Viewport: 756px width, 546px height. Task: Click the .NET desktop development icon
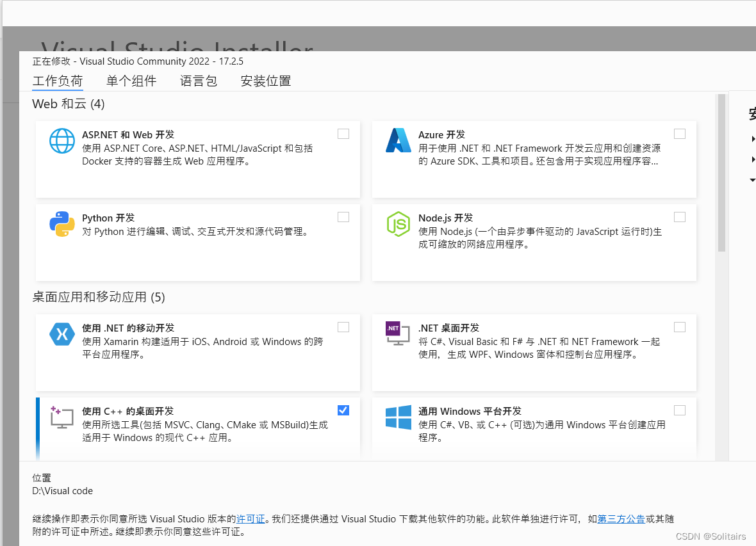398,333
